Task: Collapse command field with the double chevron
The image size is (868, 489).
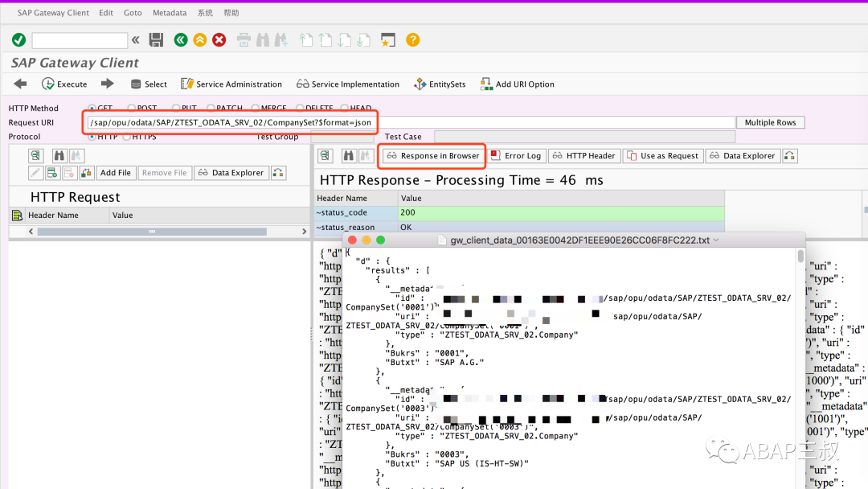Action: click(x=136, y=40)
